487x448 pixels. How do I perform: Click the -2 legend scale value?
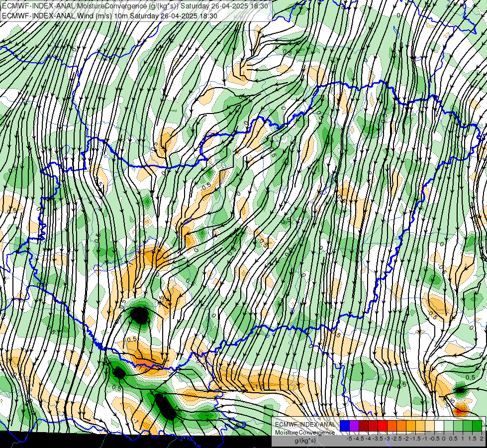(406, 439)
